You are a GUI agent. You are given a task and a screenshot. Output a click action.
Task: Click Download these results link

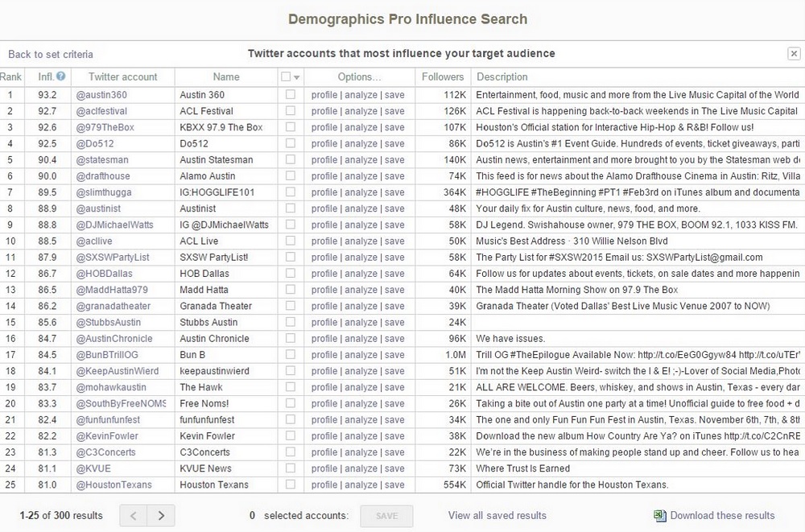722,516
